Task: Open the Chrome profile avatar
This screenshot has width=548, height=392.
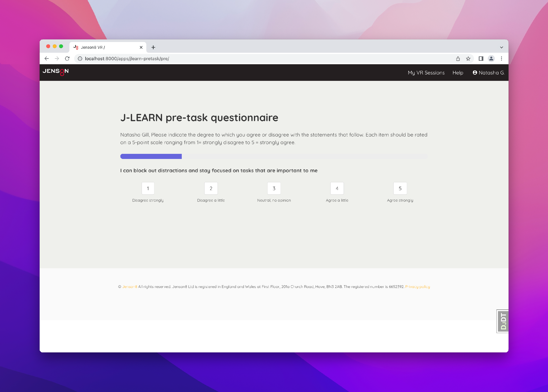Action: 491,59
